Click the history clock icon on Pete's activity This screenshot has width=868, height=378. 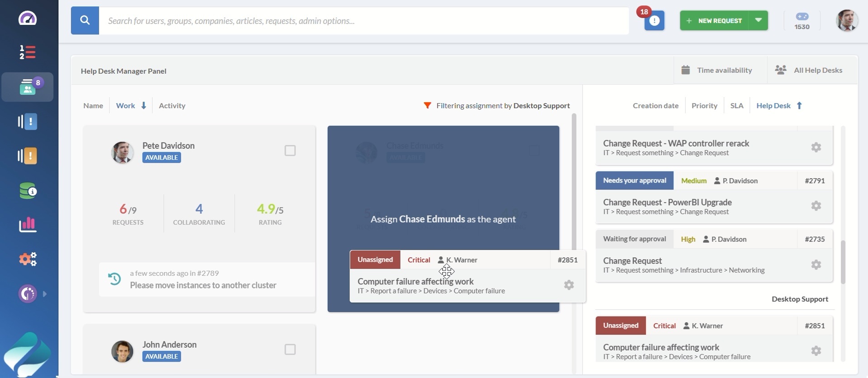tap(114, 279)
